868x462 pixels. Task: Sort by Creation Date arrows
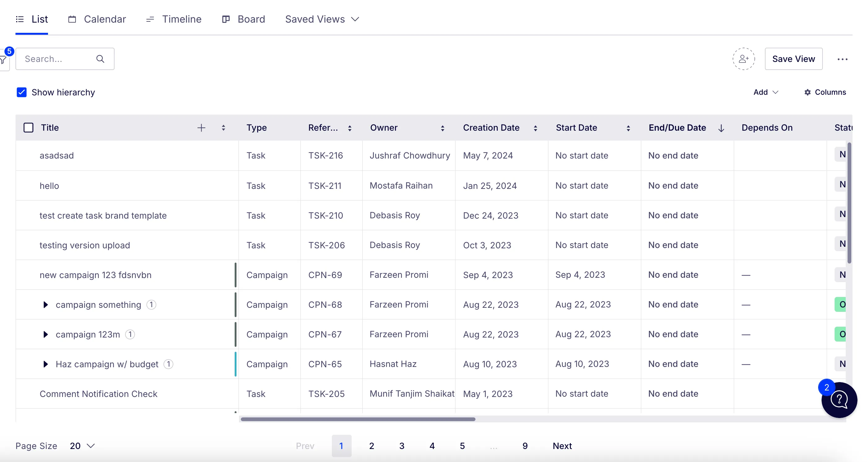pyautogui.click(x=536, y=128)
